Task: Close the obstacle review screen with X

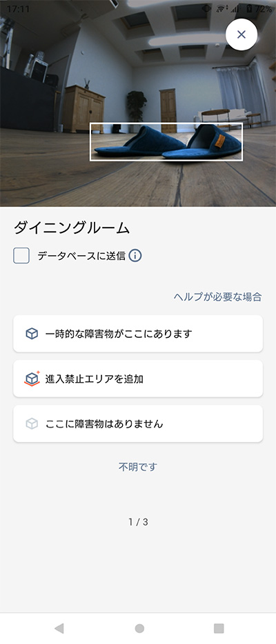Action: [241, 34]
